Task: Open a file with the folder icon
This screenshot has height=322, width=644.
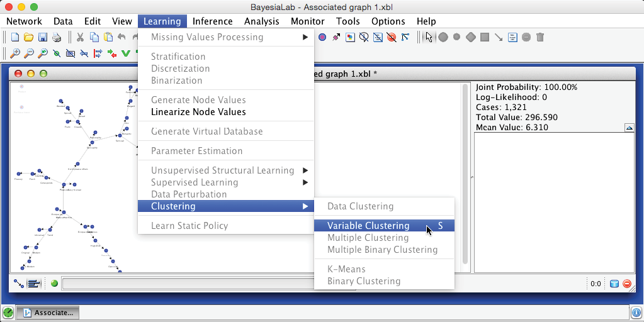Action: tap(29, 37)
